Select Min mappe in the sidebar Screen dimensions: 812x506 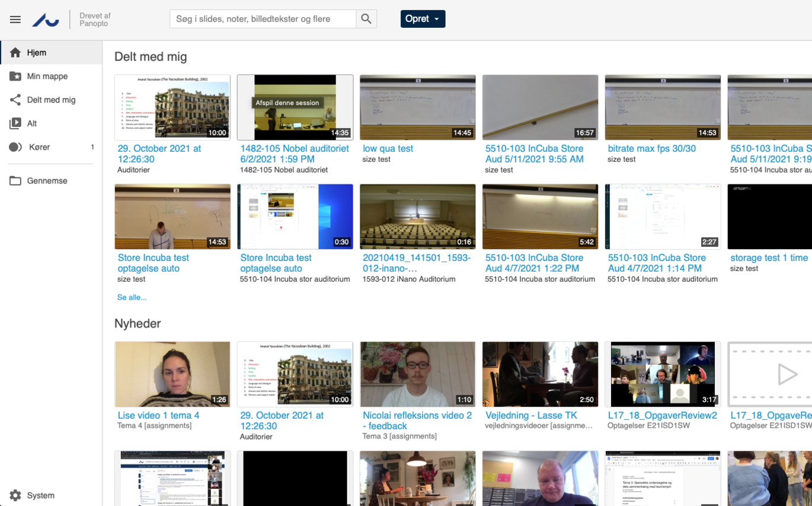[x=47, y=77]
